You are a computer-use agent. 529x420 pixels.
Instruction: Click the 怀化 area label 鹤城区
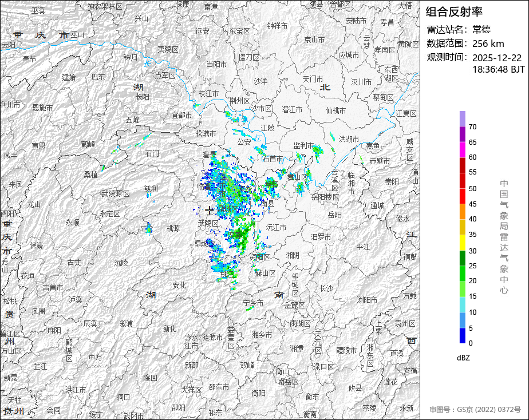click(69, 351)
